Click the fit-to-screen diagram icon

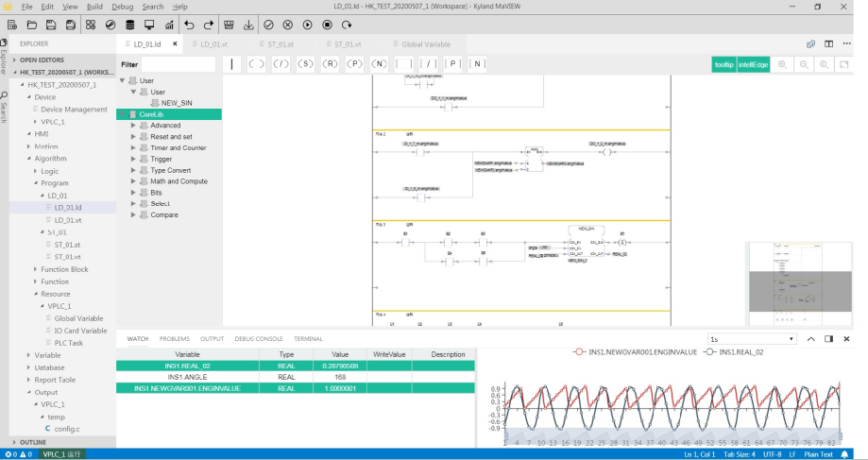tap(844, 65)
